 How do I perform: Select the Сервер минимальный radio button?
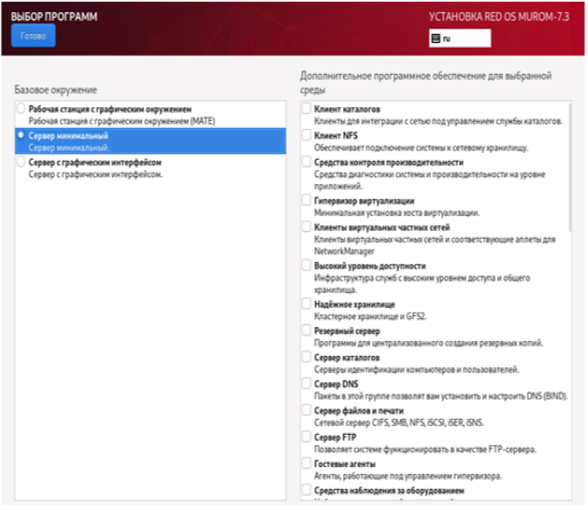click(21, 135)
